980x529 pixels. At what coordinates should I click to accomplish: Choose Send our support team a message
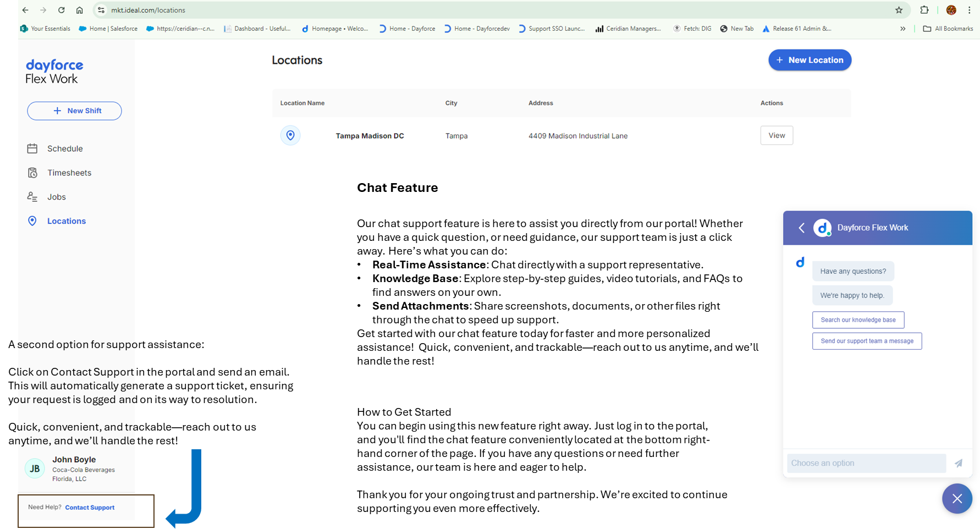pos(867,341)
